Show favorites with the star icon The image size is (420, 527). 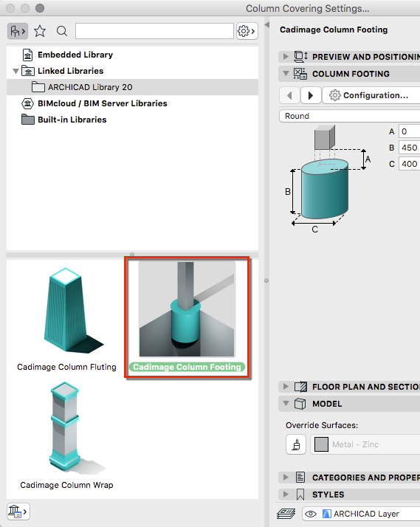coord(40,31)
